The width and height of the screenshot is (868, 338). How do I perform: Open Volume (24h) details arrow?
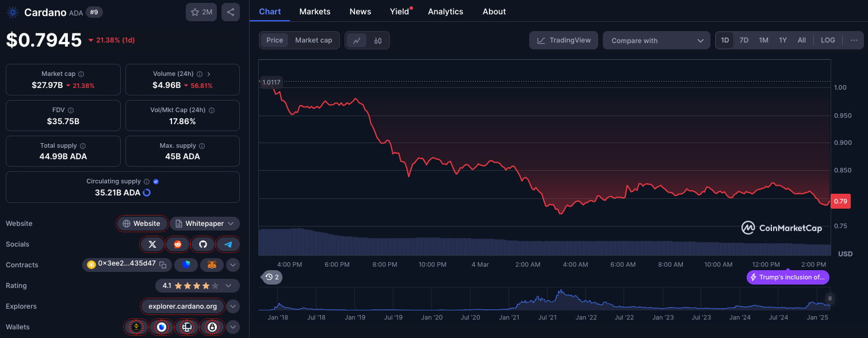(x=208, y=74)
